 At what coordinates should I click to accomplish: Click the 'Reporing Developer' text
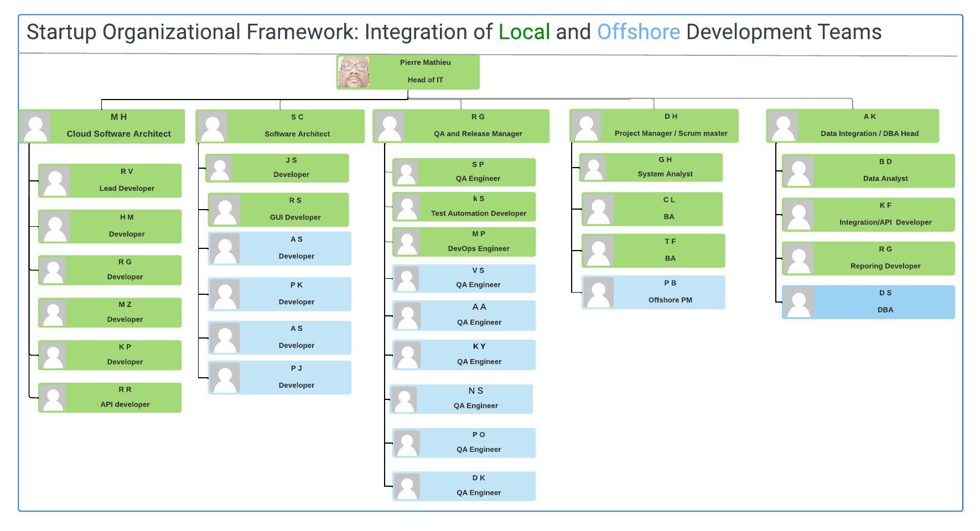coord(885,266)
